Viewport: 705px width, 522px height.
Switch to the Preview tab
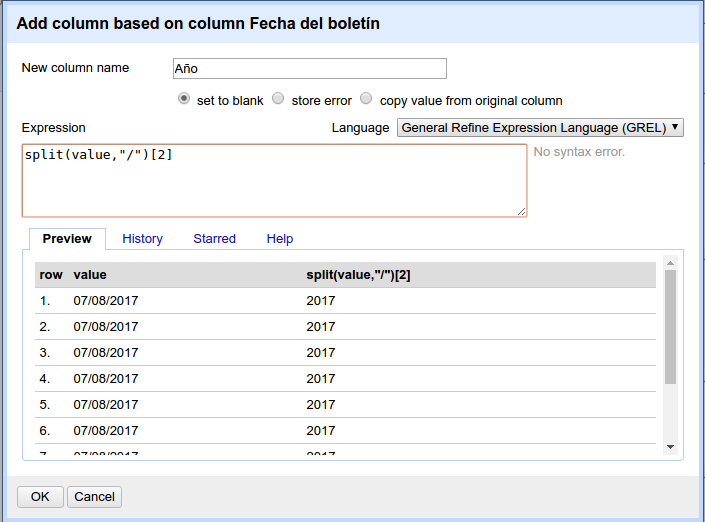(x=67, y=239)
